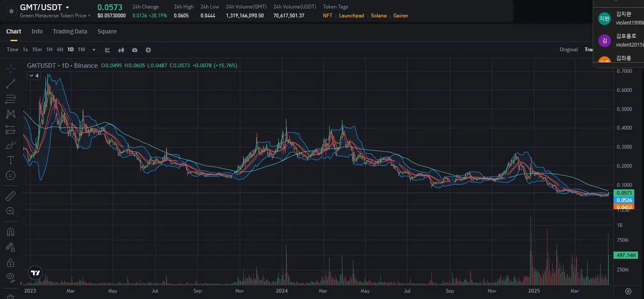Click the Launchpad token tag
This screenshot has height=299, width=644.
pos(351,16)
